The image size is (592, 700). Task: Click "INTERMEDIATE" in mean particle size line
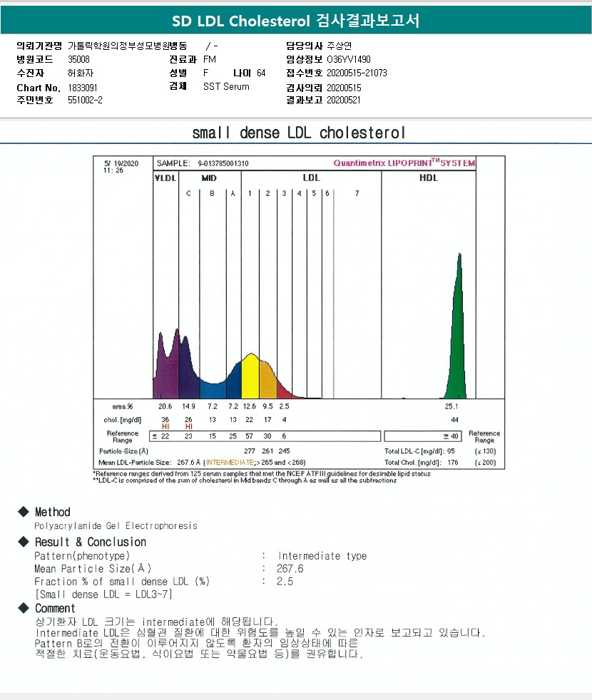pyautogui.click(x=230, y=463)
